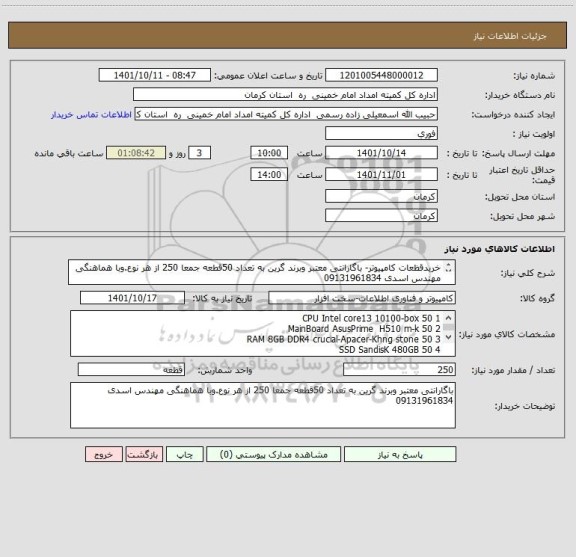The height and width of the screenshot is (557, 576).
Task: Click the 'بازگشت' back button
Action: tap(144, 454)
